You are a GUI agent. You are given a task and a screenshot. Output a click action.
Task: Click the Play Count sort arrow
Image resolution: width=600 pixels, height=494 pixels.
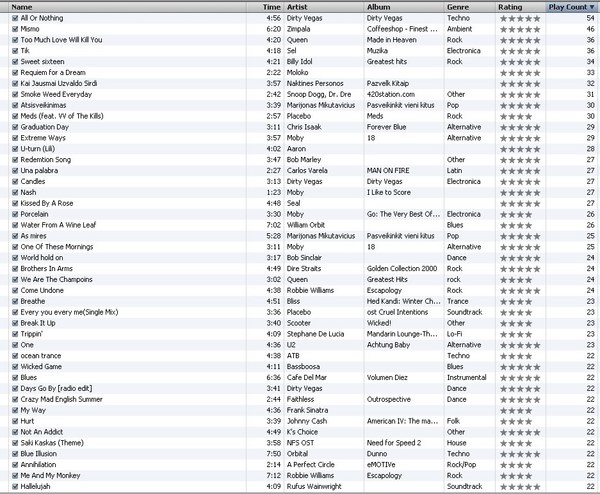(x=592, y=7)
